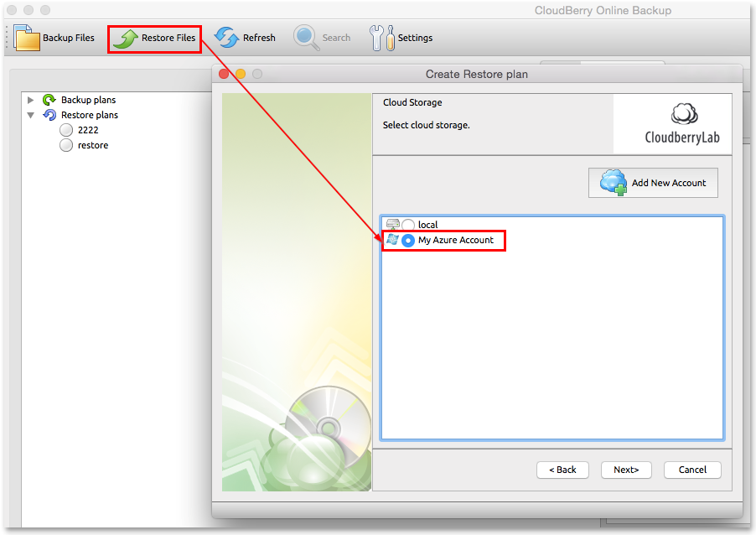756x535 pixels.
Task: Select the local storage radio button
Action: coord(408,225)
